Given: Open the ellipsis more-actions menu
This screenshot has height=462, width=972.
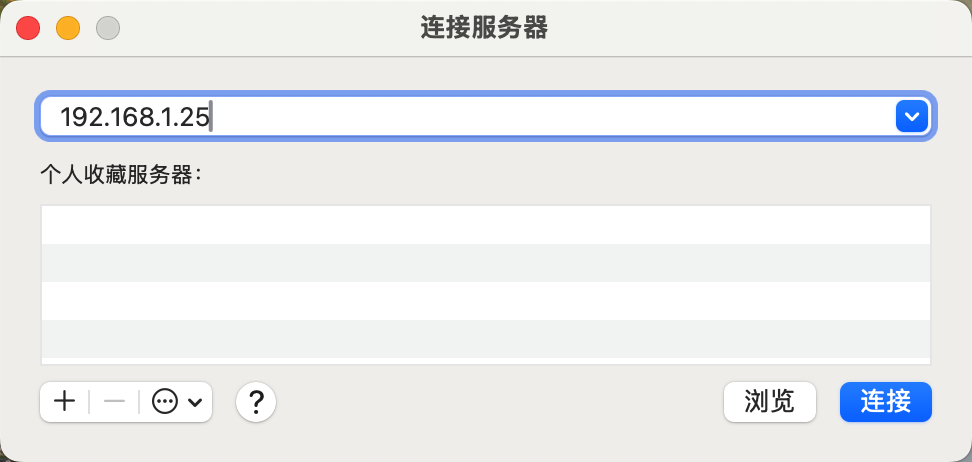Looking at the screenshot, I should tap(165, 402).
